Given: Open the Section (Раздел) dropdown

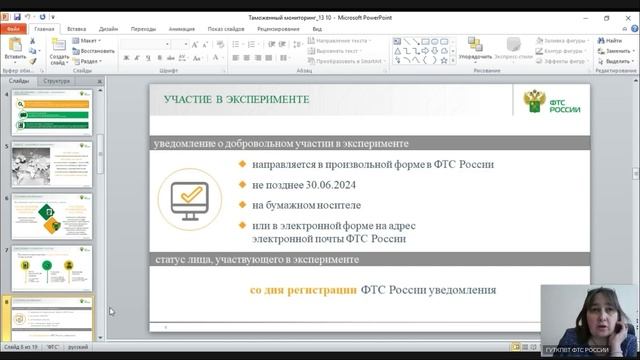Looking at the screenshot, I should coord(87,61).
